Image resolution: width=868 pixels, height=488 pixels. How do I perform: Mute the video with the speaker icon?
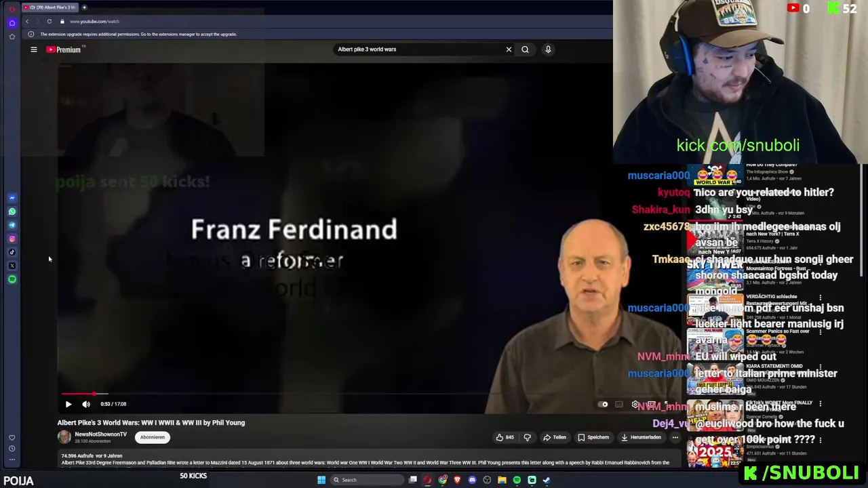pyautogui.click(x=86, y=404)
